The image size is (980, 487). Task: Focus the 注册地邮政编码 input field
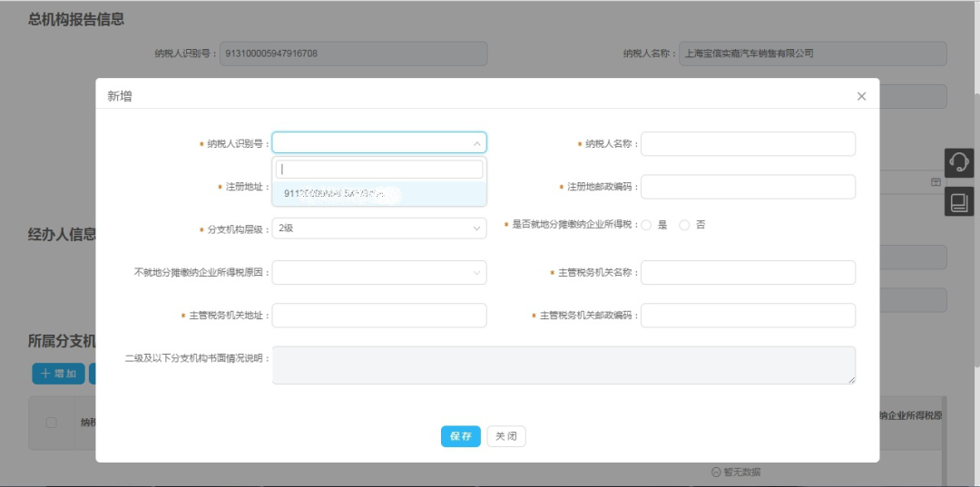tap(748, 187)
